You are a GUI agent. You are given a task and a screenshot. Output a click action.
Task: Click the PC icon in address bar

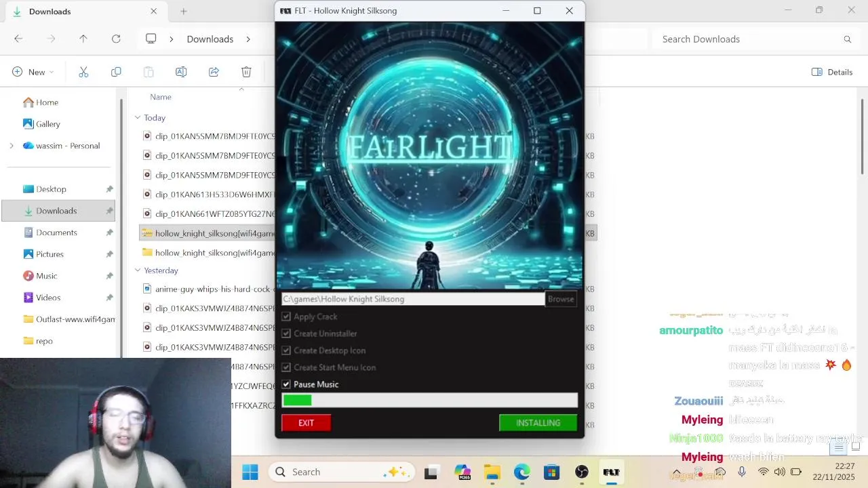point(151,39)
